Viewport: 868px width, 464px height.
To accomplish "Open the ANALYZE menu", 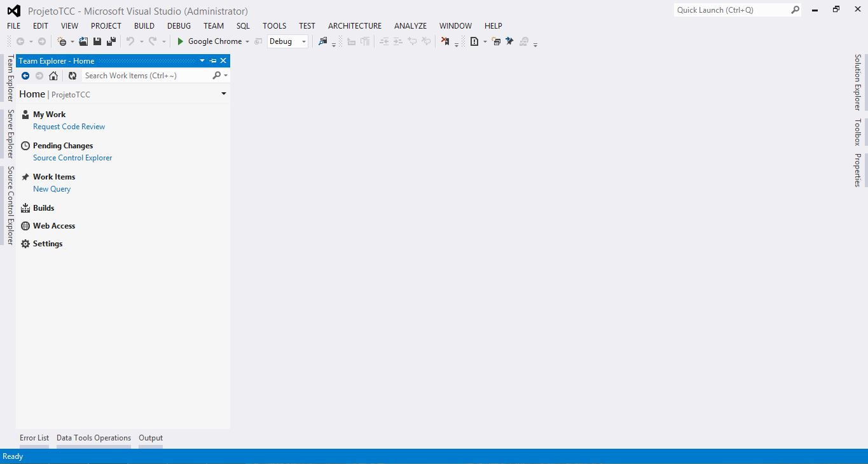I will [x=410, y=26].
